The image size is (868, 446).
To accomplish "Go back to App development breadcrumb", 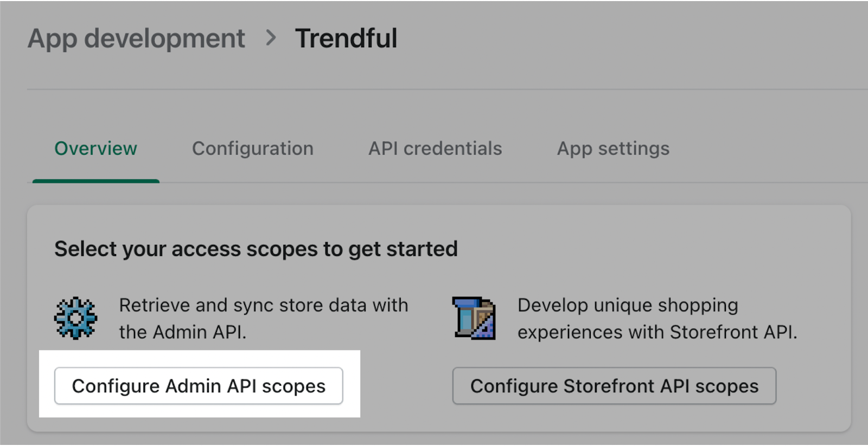I will point(136,38).
